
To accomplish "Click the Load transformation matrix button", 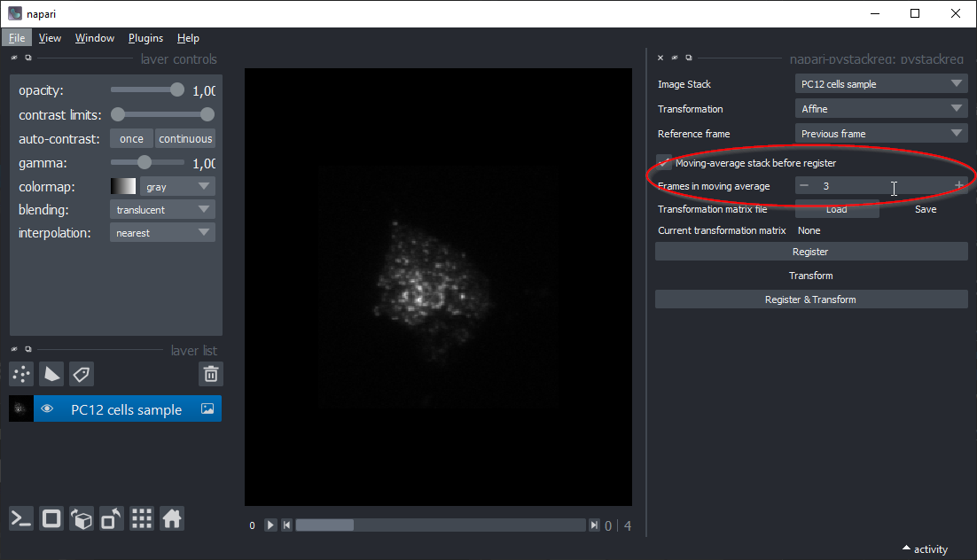I will click(836, 209).
